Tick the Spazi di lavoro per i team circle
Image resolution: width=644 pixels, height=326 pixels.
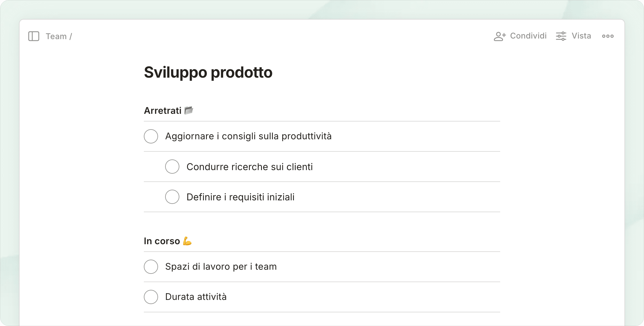pos(151,267)
